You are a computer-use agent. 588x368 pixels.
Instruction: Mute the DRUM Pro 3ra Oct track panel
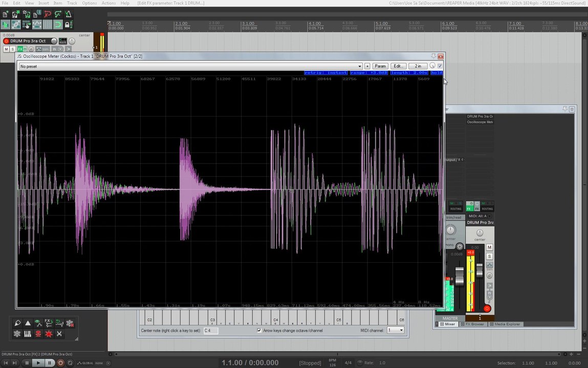point(6,49)
